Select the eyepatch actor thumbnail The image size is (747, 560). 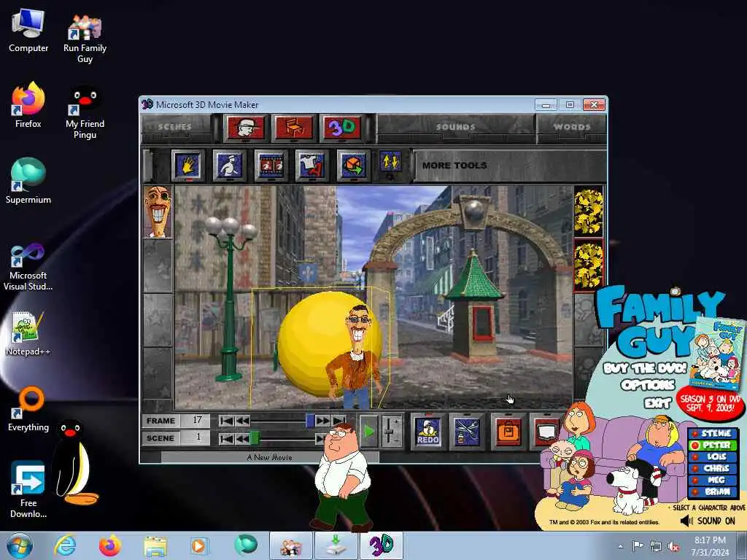158,212
